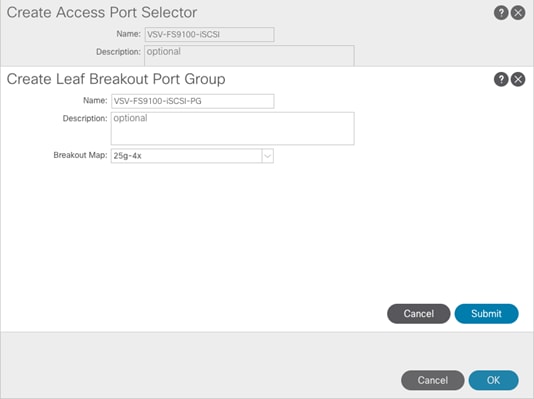Open help for Create Leaf Breakout Port Group
The height and width of the screenshot is (399, 534).
[501, 79]
